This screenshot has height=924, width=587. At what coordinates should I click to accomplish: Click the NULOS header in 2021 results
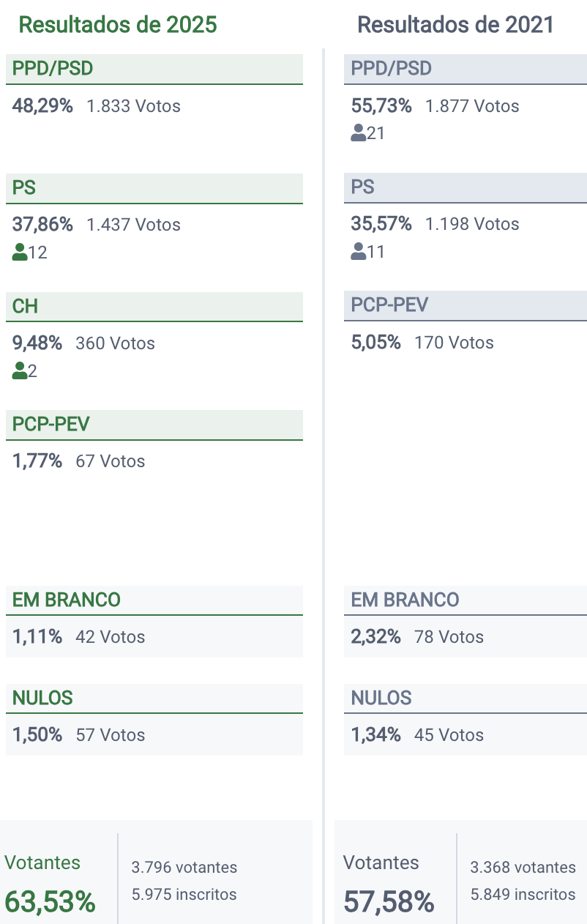tap(381, 698)
